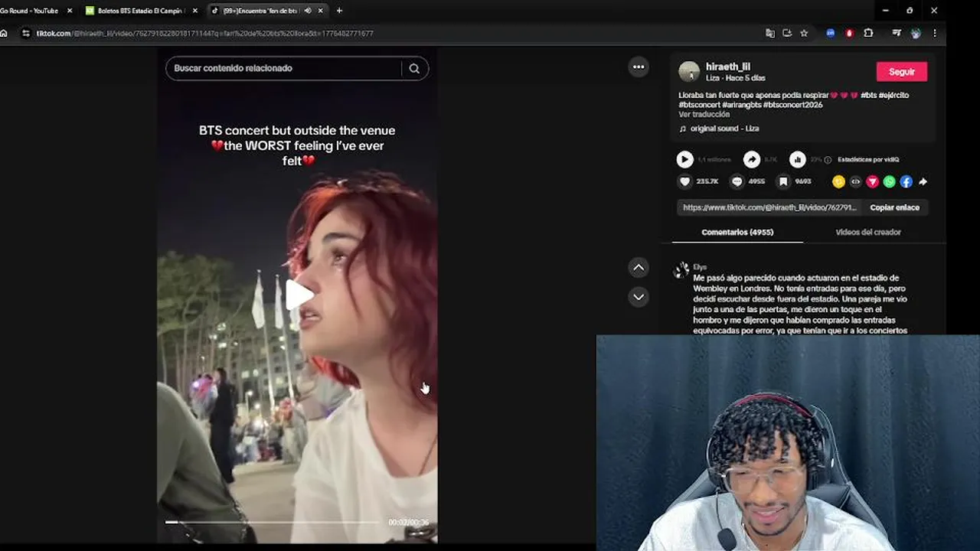Click the translate page icon in address bar
Screen dimensions: 980x551
(x=770, y=33)
